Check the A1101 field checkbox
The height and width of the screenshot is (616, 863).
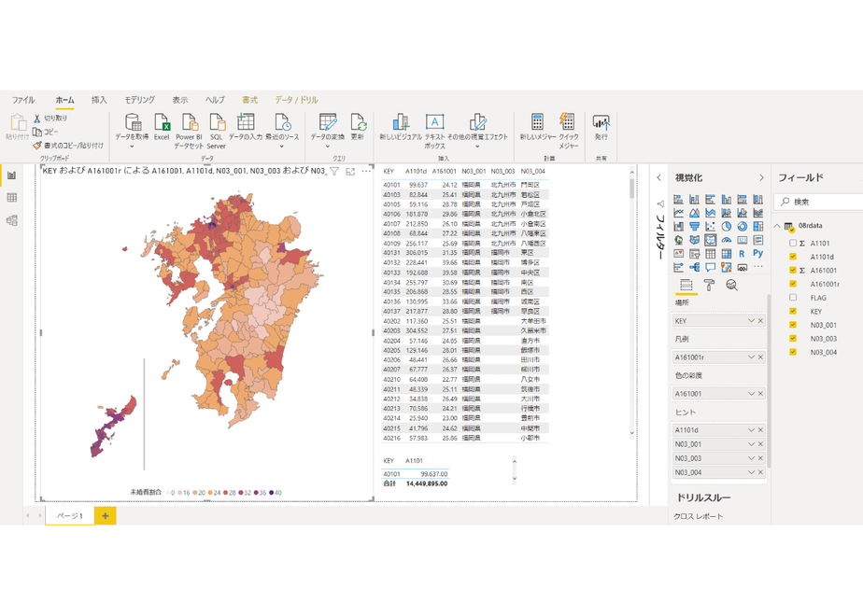(x=793, y=243)
